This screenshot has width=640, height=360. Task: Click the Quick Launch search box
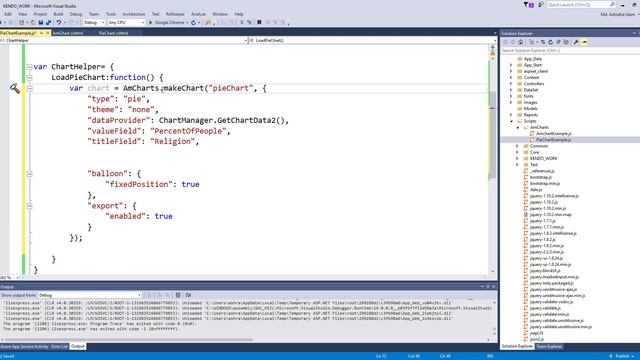pyautogui.click(x=581, y=4)
